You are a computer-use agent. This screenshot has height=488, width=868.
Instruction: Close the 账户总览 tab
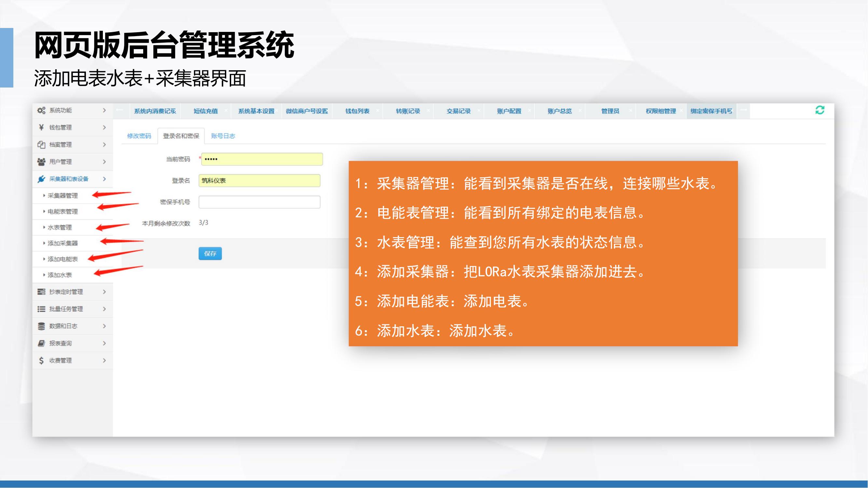(580, 110)
